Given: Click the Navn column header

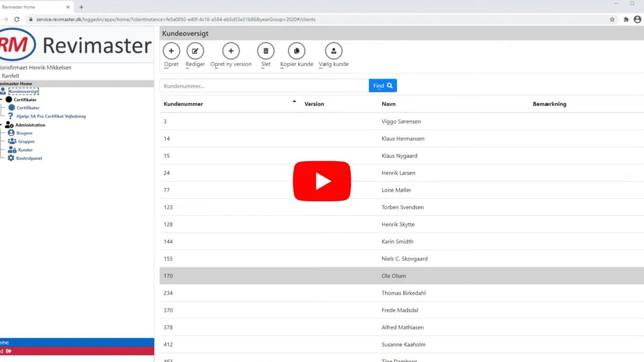Looking at the screenshot, I should [389, 104].
